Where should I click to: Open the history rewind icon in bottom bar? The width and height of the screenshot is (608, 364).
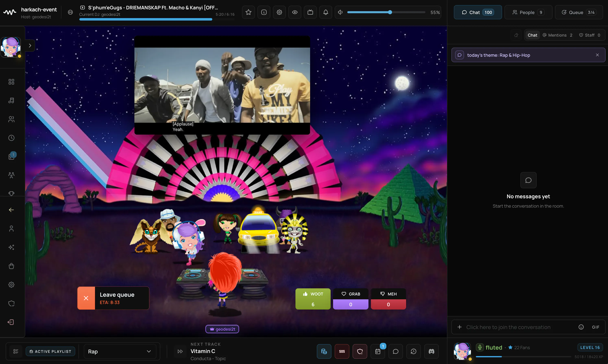[414, 351]
